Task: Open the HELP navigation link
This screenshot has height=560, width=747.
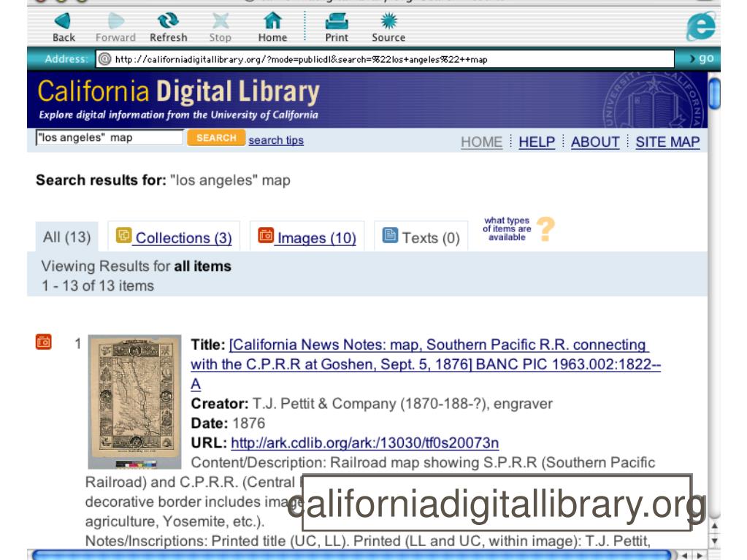Action: pos(537,142)
